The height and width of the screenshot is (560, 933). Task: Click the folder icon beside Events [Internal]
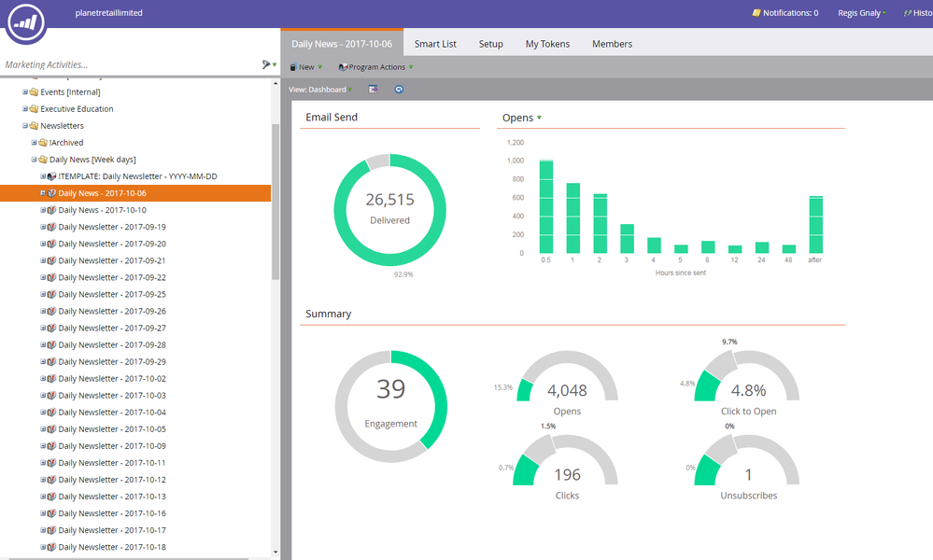[x=34, y=92]
